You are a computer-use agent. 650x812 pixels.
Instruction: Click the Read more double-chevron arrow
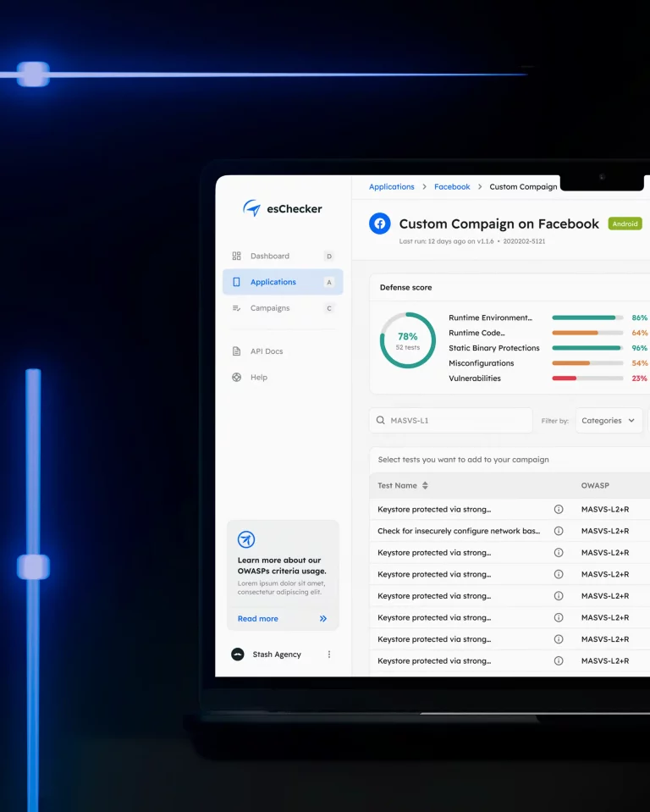point(322,619)
